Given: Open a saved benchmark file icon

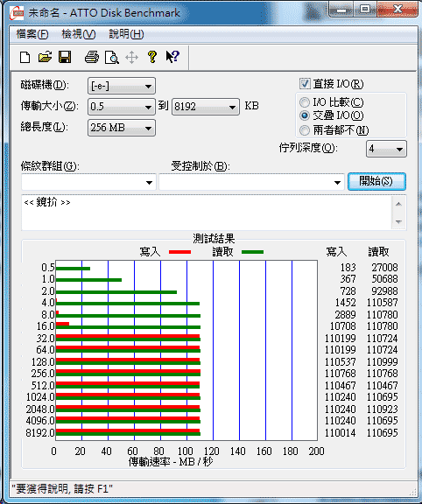Looking at the screenshot, I should point(45,57).
